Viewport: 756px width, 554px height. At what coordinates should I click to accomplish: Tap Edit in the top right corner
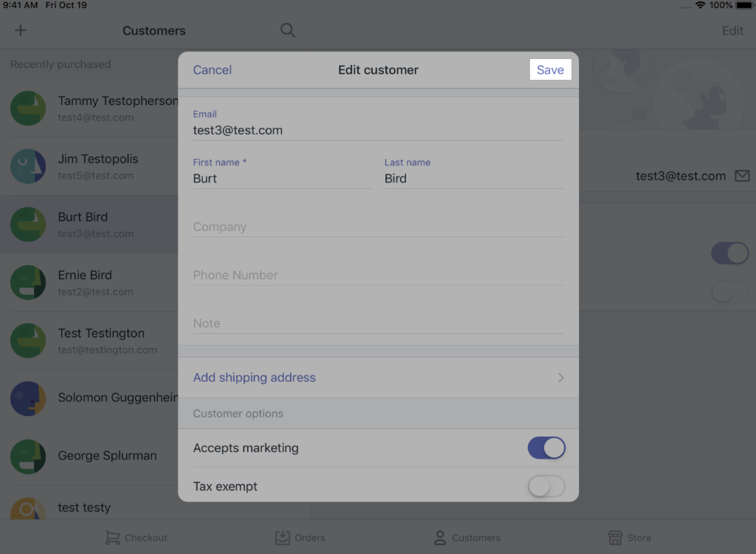click(732, 30)
